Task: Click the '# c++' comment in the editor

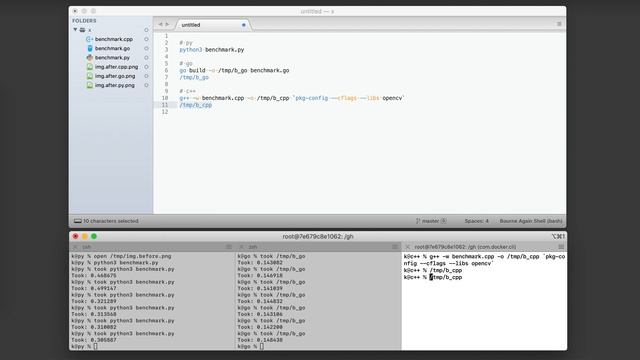Action: (187, 91)
